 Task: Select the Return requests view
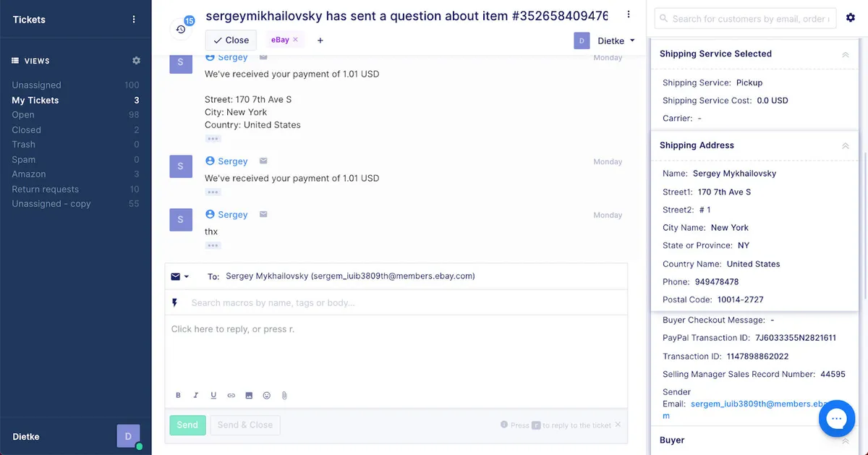point(45,189)
